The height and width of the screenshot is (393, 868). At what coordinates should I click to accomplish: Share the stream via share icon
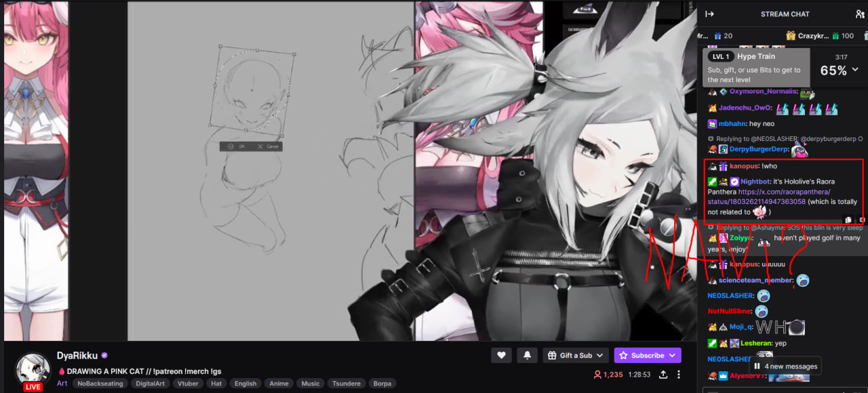tap(663, 374)
